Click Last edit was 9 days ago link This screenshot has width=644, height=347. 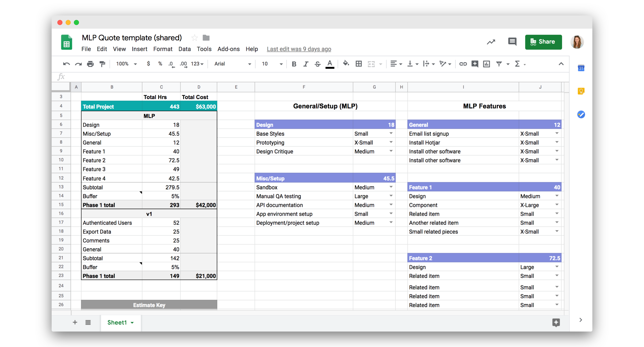(299, 49)
